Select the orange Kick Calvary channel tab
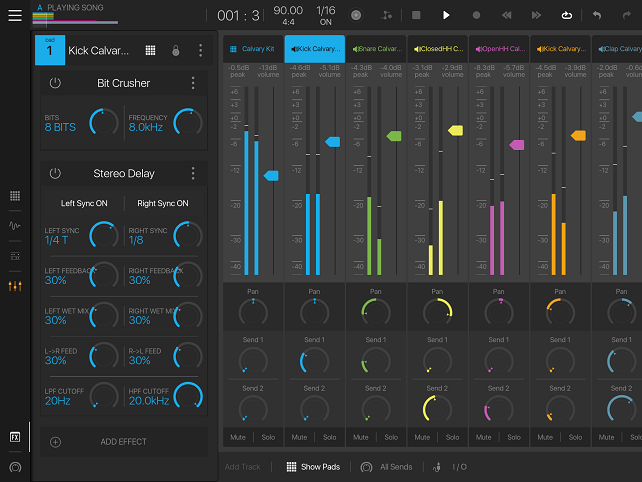The image size is (642, 482). (x=561, y=49)
